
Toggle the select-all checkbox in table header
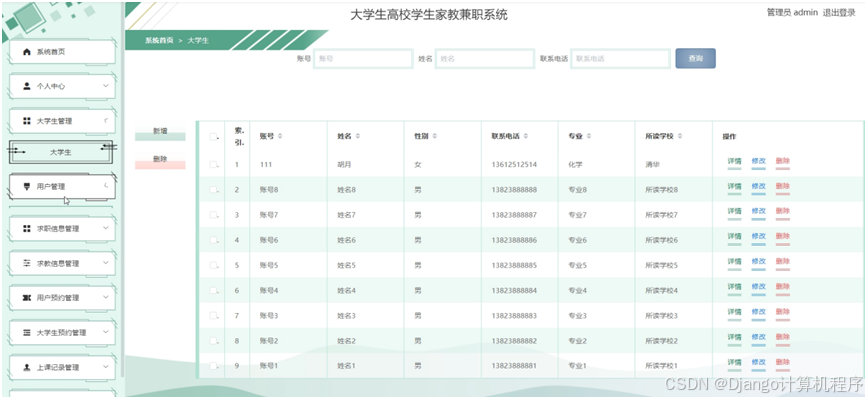coord(213,136)
